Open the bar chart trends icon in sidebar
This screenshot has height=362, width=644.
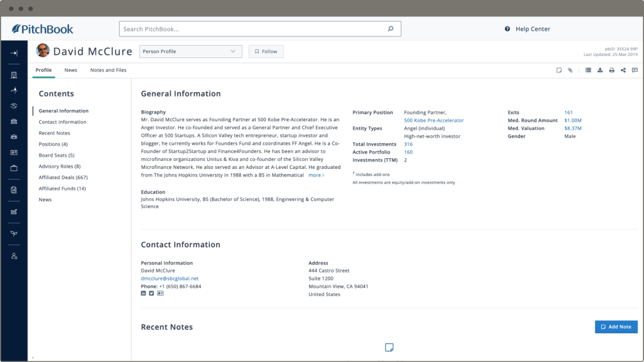coord(14,212)
